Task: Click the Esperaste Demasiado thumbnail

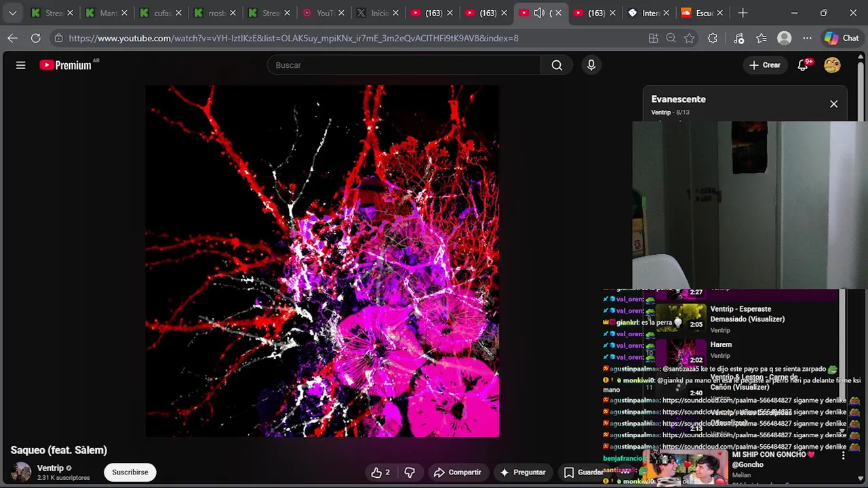Action: pos(681,317)
